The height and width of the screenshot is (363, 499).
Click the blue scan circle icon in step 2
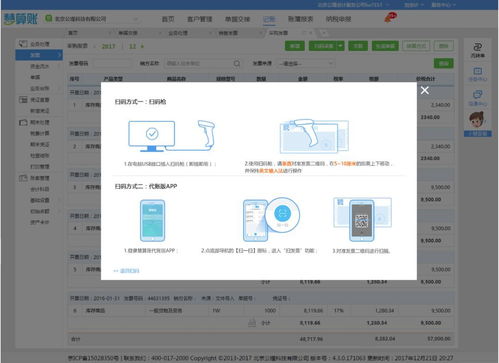(x=282, y=213)
